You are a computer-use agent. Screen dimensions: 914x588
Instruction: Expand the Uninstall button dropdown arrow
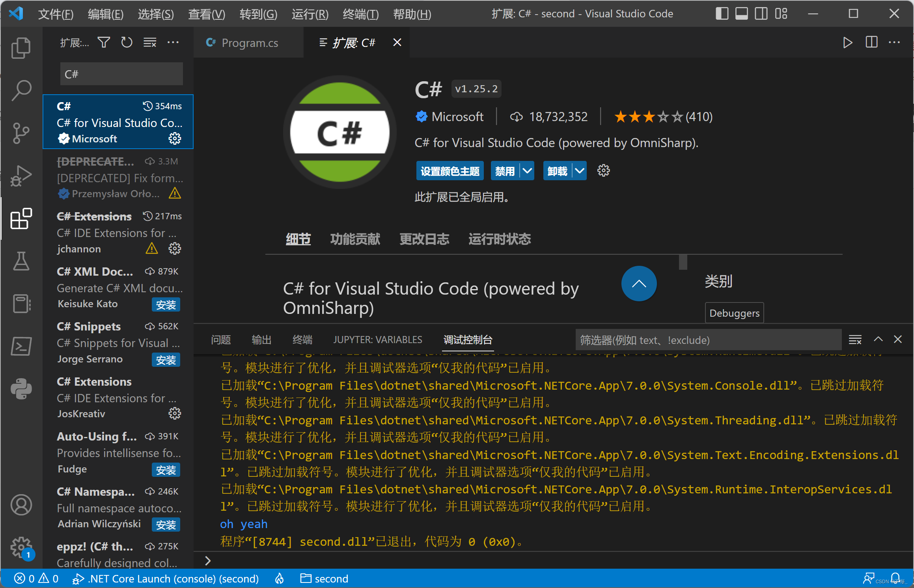(x=580, y=171)
